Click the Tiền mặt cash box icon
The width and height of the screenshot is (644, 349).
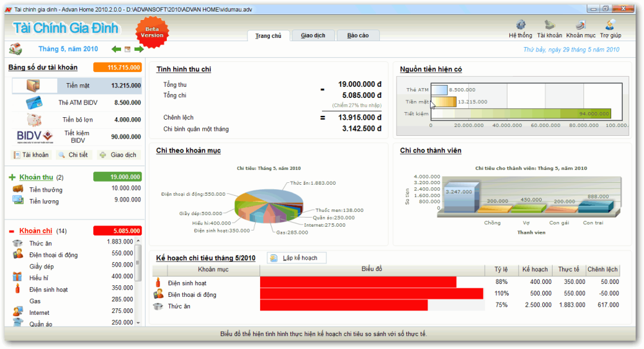coord(33,86)
